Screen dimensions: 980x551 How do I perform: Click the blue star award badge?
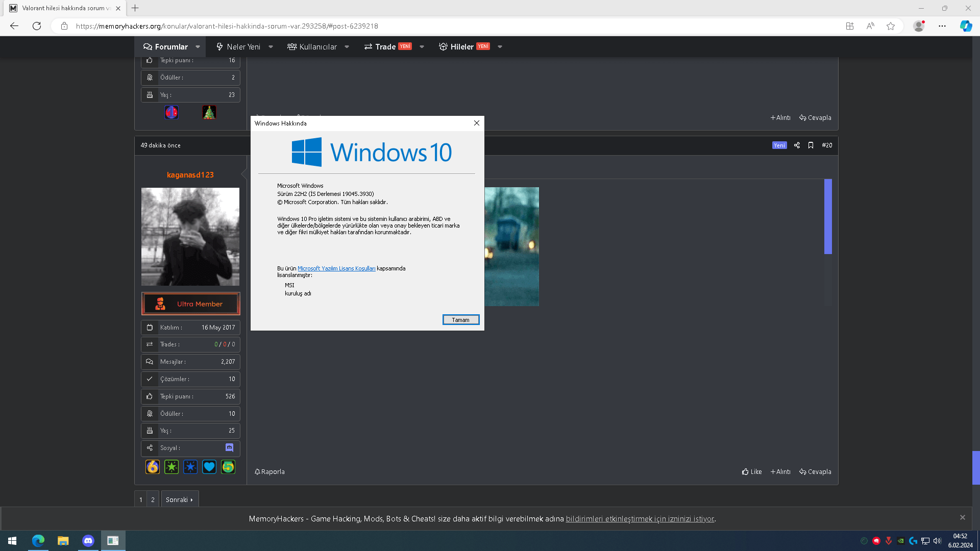190,467
